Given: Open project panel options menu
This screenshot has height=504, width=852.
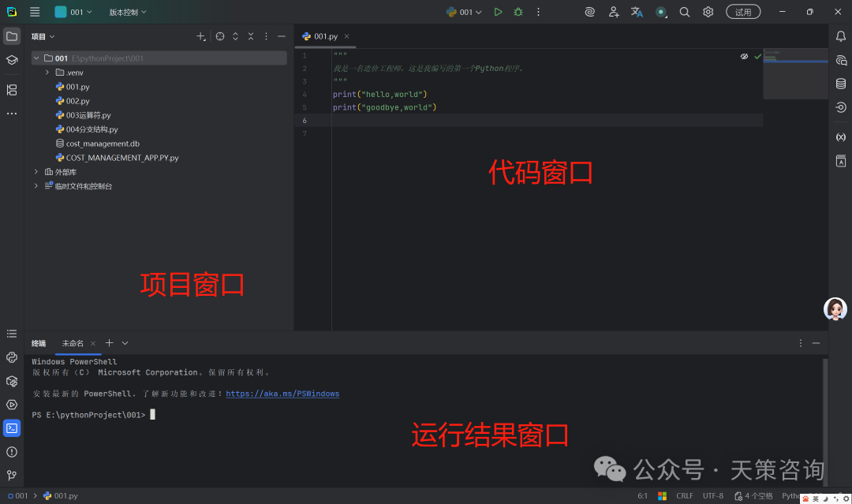Looking at the screenshot, I should [x=266, y=36].
